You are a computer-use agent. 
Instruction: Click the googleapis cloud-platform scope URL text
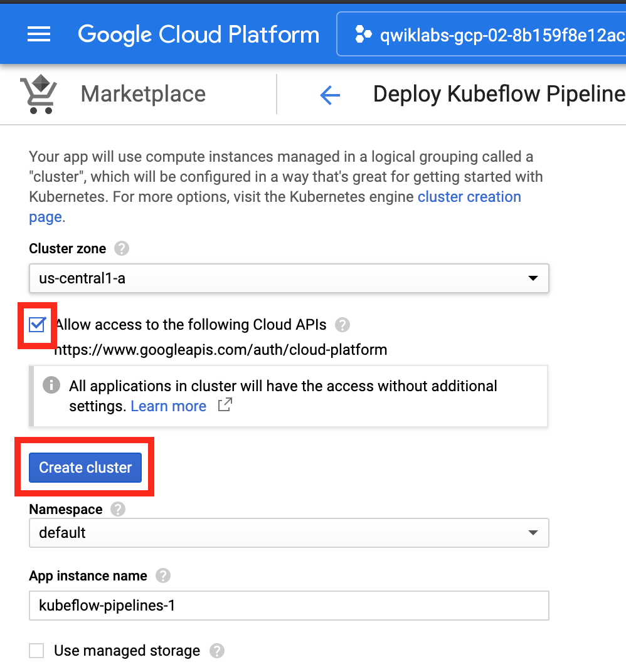(x=221, y=350)
